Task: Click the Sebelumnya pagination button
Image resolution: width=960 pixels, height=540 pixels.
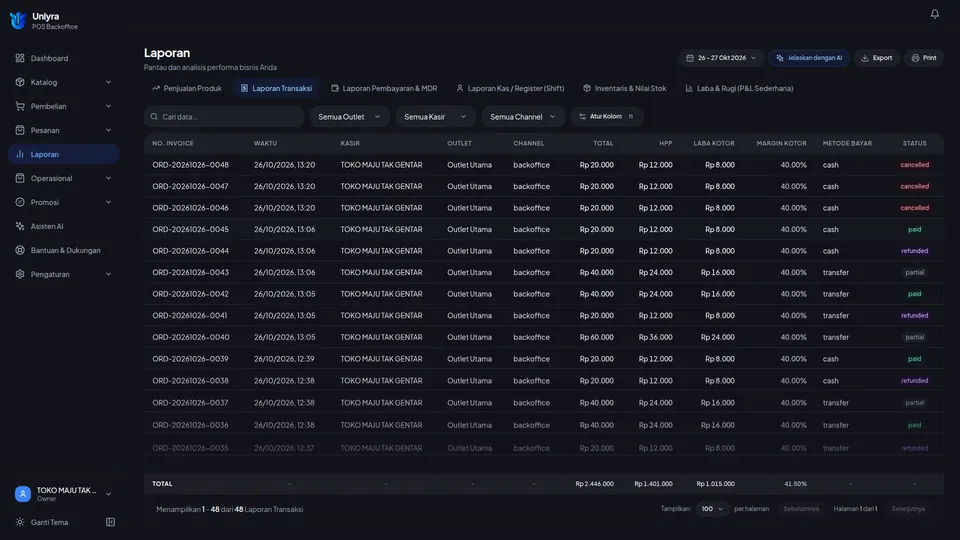Action: click(801, 509)
